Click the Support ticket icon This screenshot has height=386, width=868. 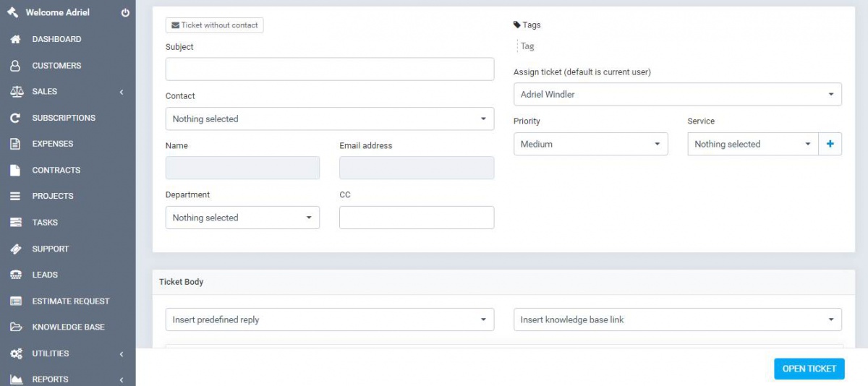(15, 249)
